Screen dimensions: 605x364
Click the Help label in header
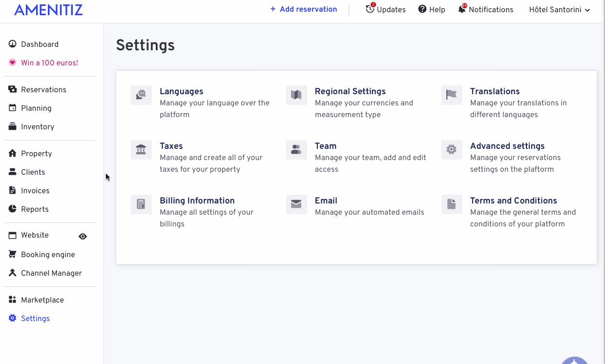pos(437,10)
